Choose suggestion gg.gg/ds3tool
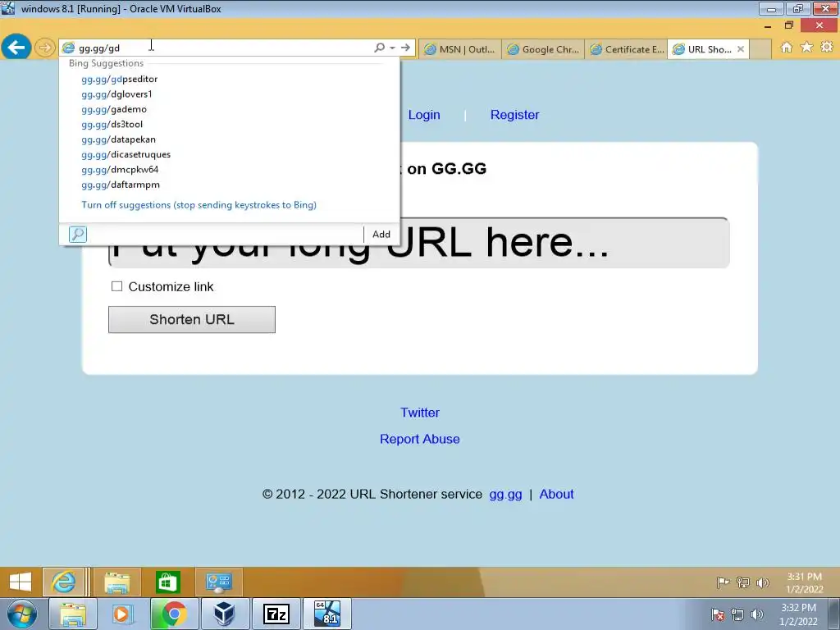The image size is (840, 630). [x=112, y=124]
